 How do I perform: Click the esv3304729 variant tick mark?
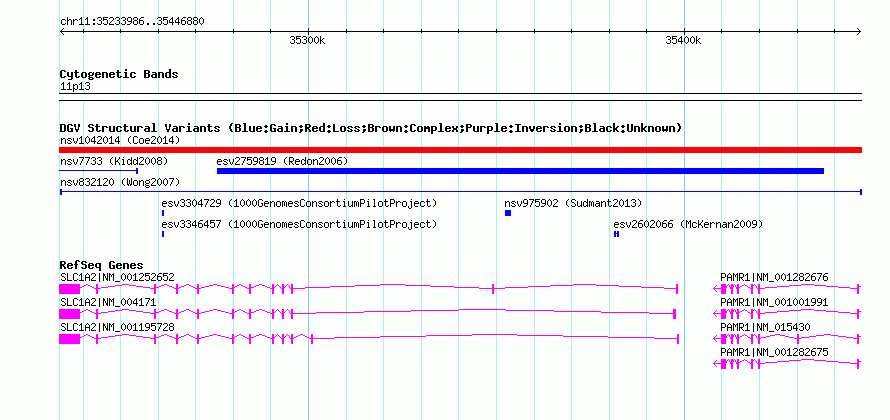click(163, 213)
